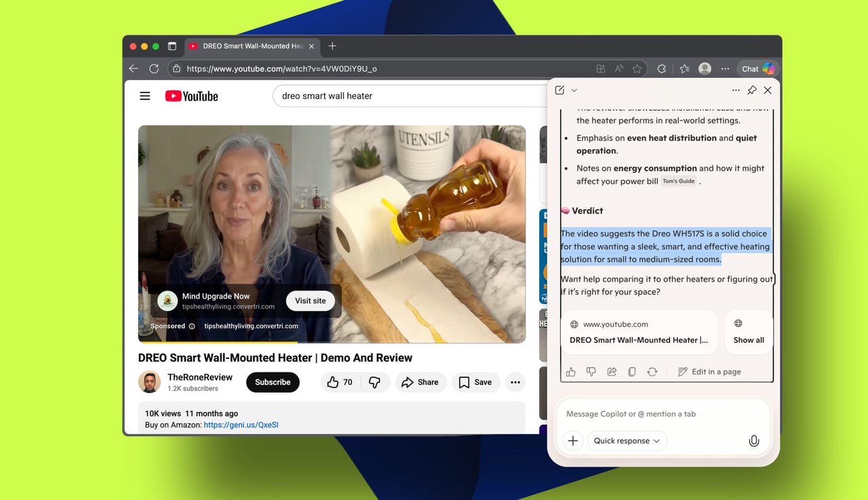Dislike the YouTube video

[x=374, y=382]
